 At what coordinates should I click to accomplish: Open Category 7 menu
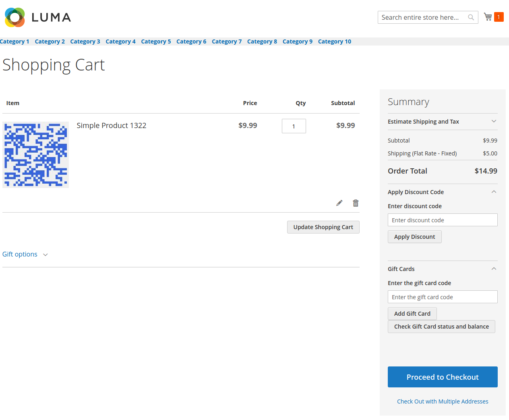pos(227,41)
